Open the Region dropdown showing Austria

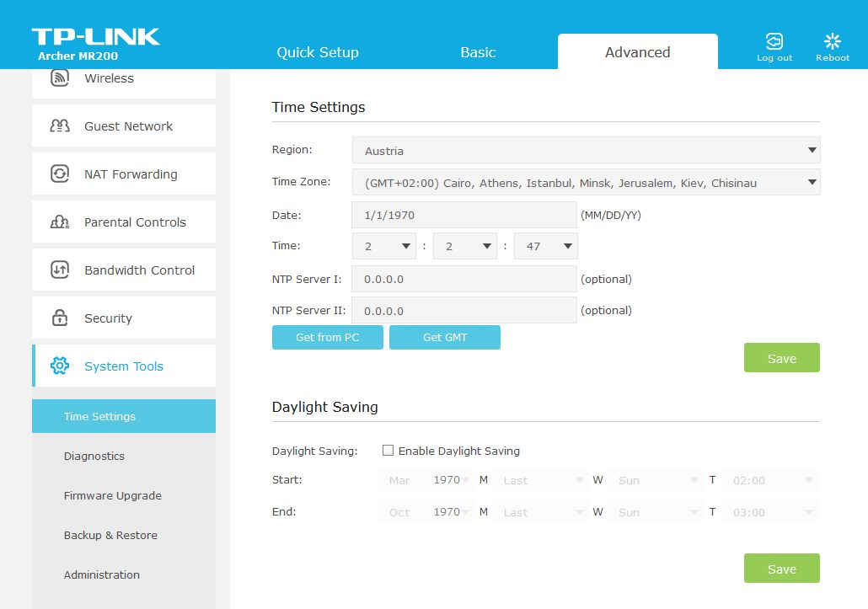coord(586,151)
